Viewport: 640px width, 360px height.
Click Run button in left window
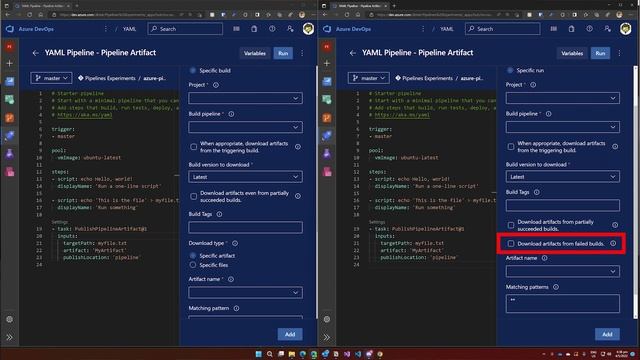[283, 53]
